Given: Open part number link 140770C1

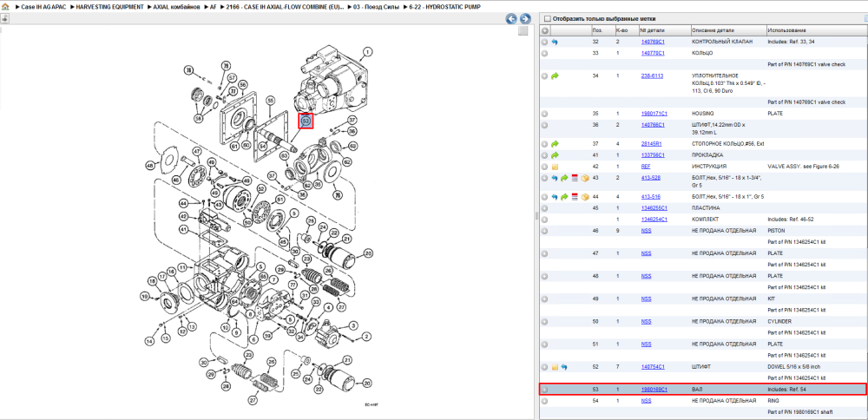Looking at the screenshot, I should coord(653,53).
